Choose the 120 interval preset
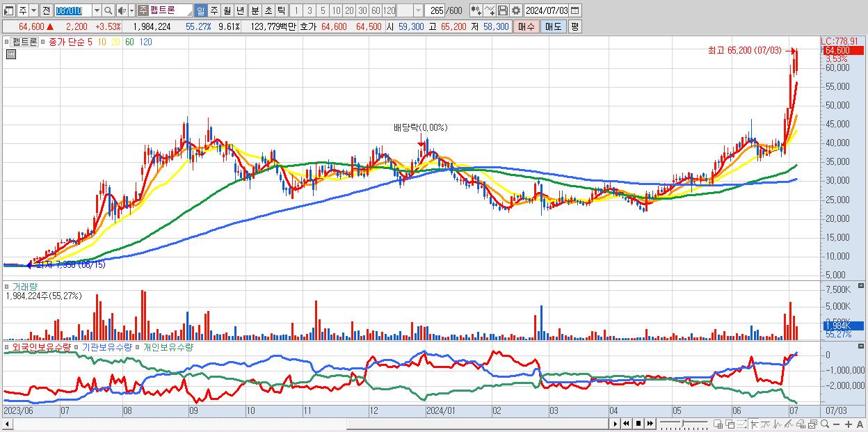 [389, 10]
